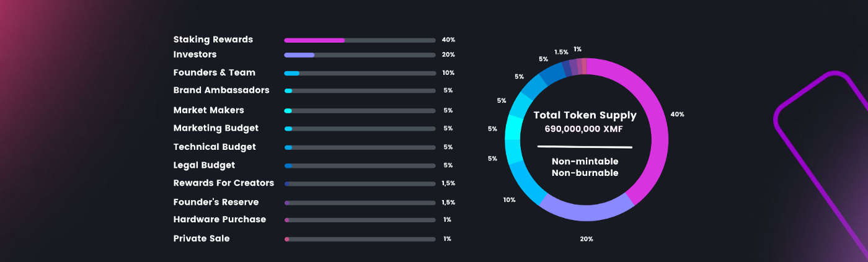Select the Private Sale label

pos(201,238)
